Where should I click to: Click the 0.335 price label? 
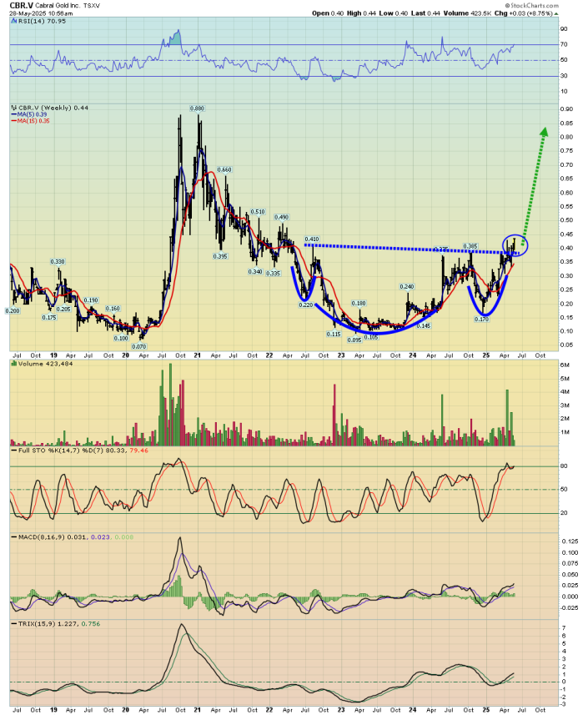273,273
